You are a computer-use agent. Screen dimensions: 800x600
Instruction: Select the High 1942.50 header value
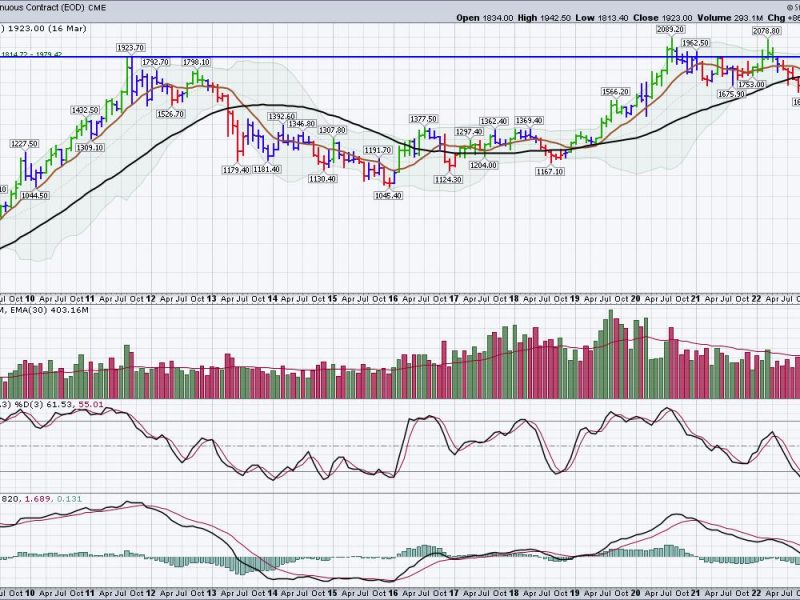(x=544, y=18)
